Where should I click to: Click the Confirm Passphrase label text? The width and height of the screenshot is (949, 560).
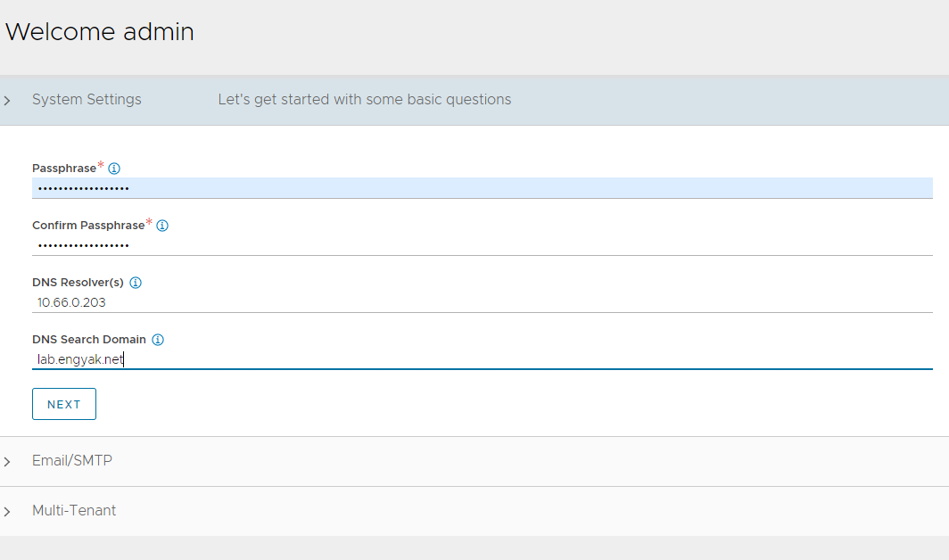click(87, 226)
